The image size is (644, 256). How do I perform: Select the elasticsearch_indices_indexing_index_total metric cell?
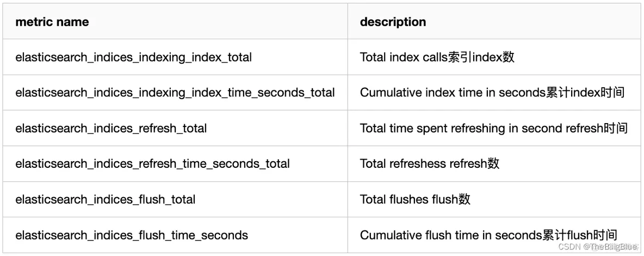tap(133, 57)
